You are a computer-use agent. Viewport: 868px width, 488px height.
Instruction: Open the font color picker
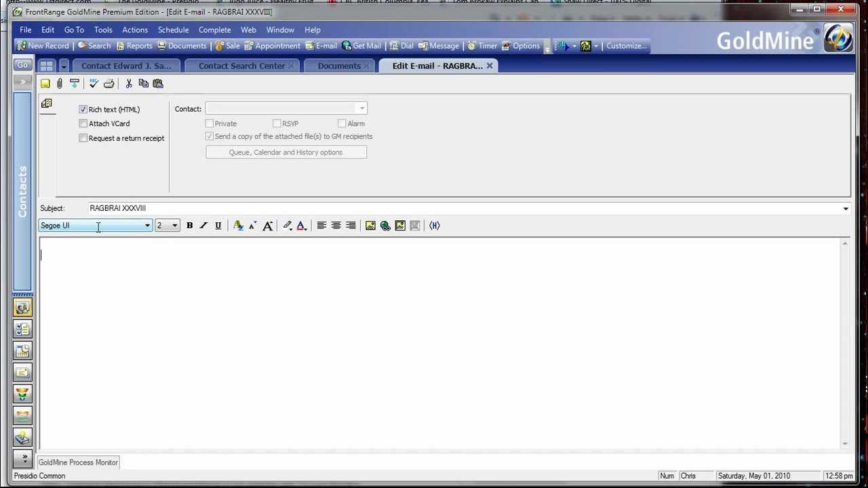tap(302, 226)
